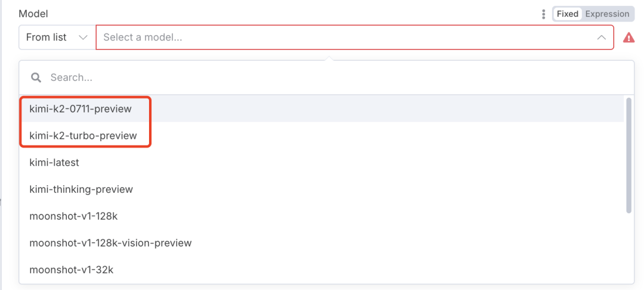
Task: Collapse the model list with the up chevron
Action: [601, 38]
